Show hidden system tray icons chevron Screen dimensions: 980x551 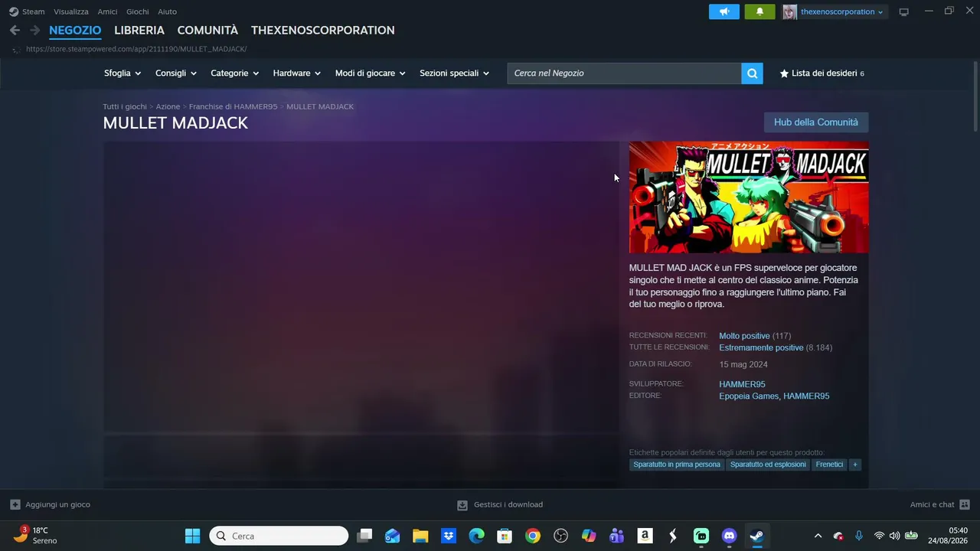[x=818, y=536]
